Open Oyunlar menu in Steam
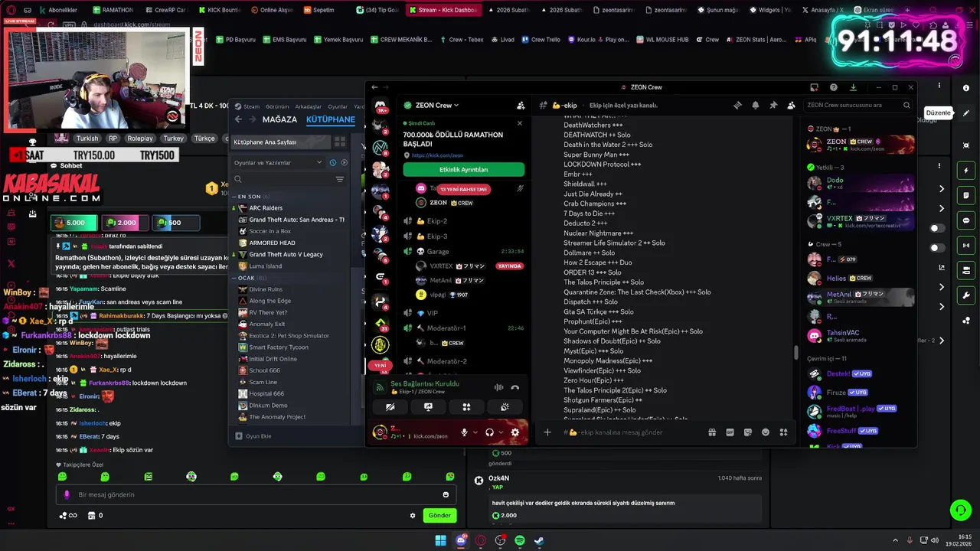Viewport: 980px width, 551px height. pyautogui.click(x=338, y=106)
